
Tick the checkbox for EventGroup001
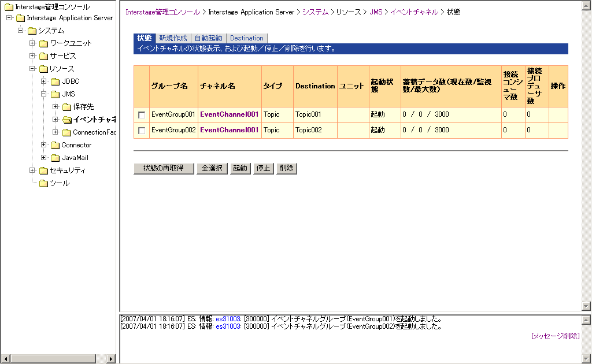coord(142,115)
